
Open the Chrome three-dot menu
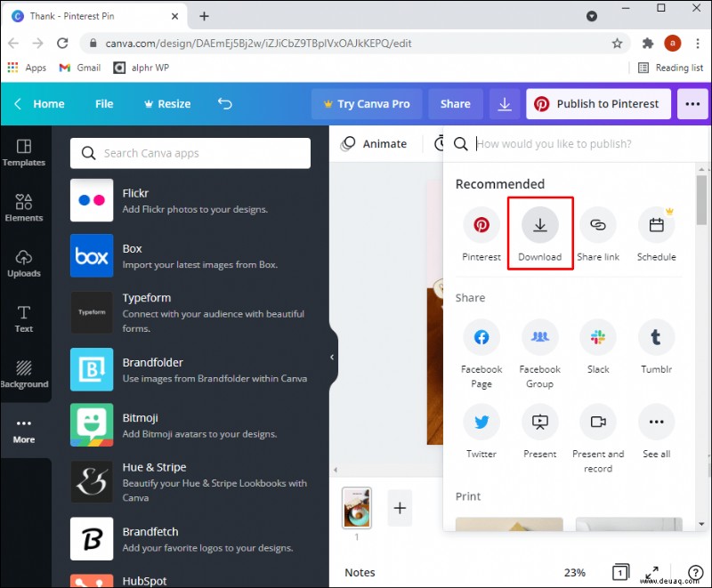pyautogui.click(x=698, y=43)
